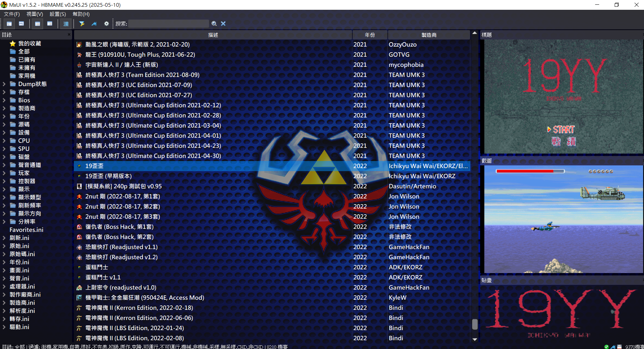Expand the 製造商 tree node
The width and height of the screenshot is (644, 349).
click(x=4, y=108)
